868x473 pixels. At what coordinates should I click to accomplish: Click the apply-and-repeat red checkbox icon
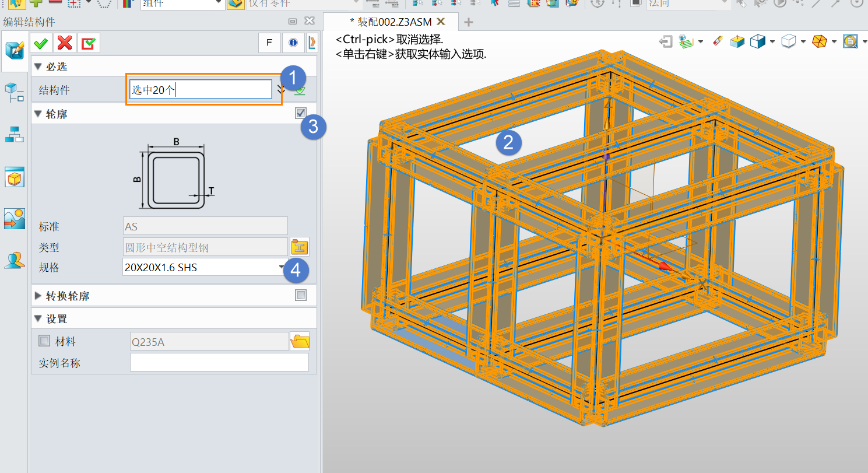tap(89, 43)
